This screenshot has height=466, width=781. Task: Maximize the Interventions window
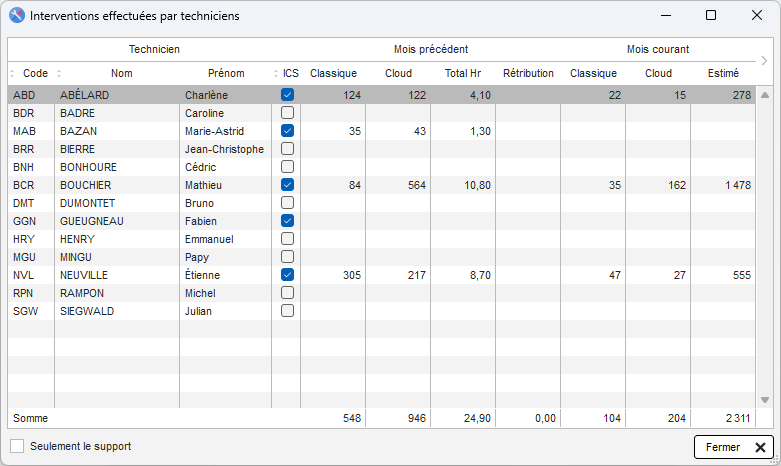(x=711, y=16)
